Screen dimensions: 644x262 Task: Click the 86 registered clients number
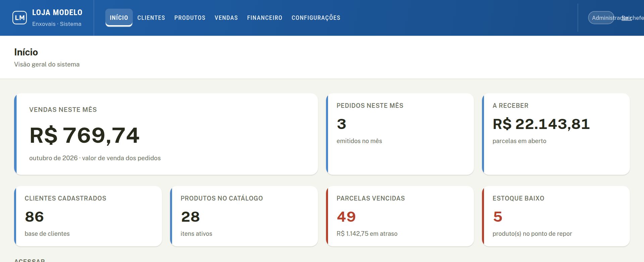tap(34, 217)
